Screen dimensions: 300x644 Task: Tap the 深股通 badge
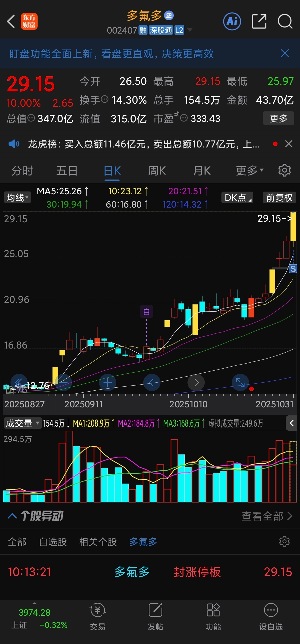click(161, 30)
